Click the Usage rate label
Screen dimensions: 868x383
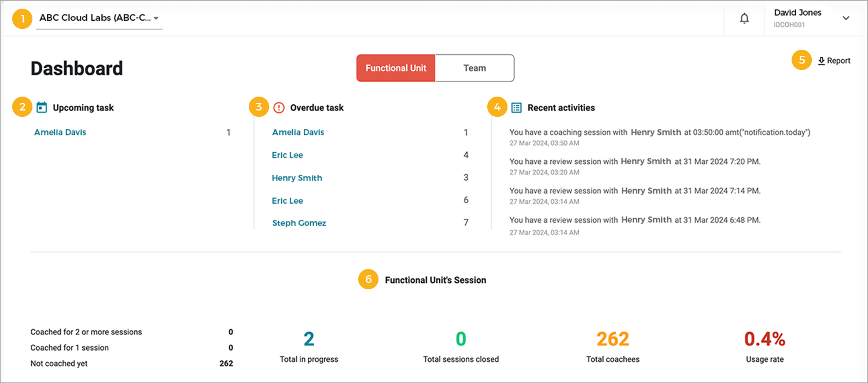coord(764,359)
